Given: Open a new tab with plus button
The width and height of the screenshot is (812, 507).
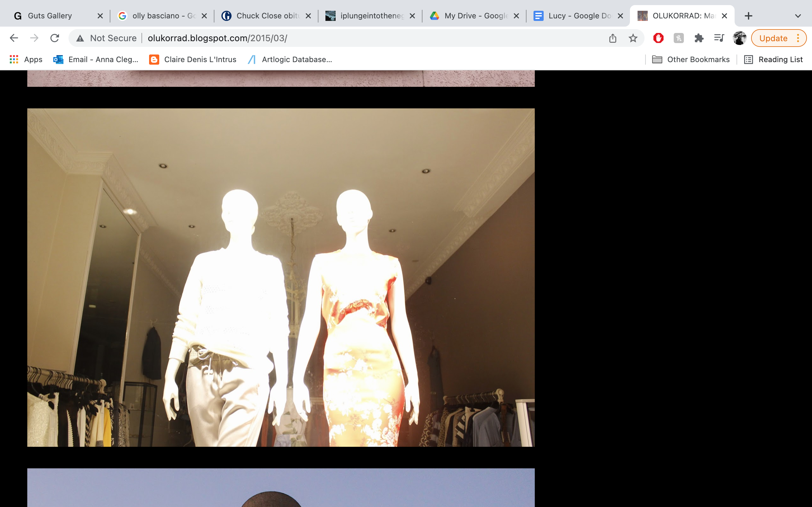Looking at the screenshot, I should coord(748,16).
